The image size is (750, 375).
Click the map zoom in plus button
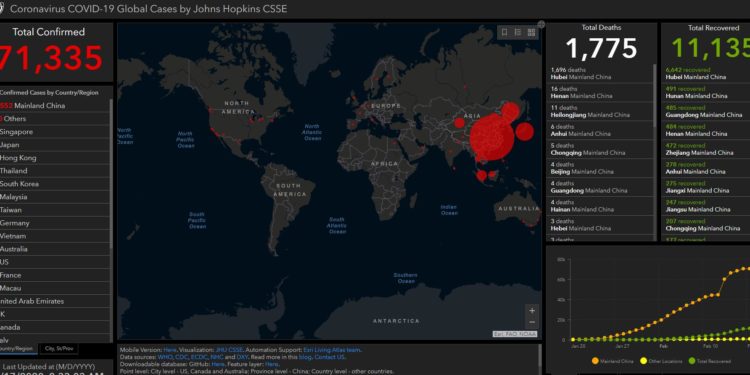tap(532, 310)
